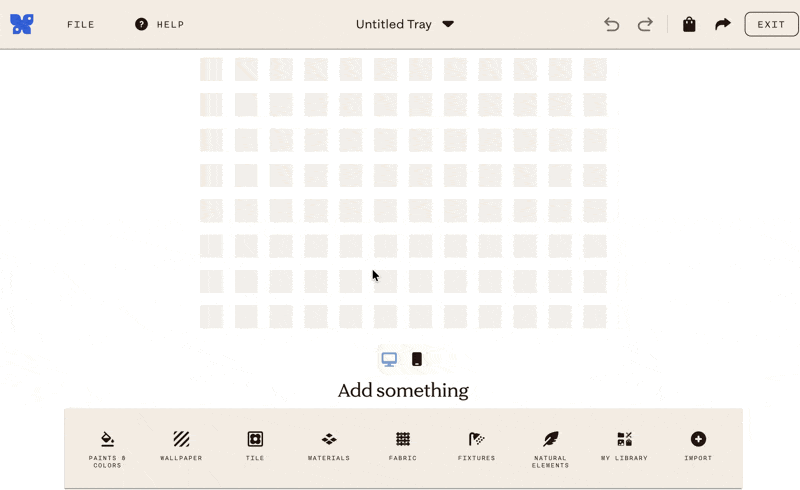Expand the Untitled Tray dropdown arrow
Screen dimensions: 800x490
(x=448, y=24)
